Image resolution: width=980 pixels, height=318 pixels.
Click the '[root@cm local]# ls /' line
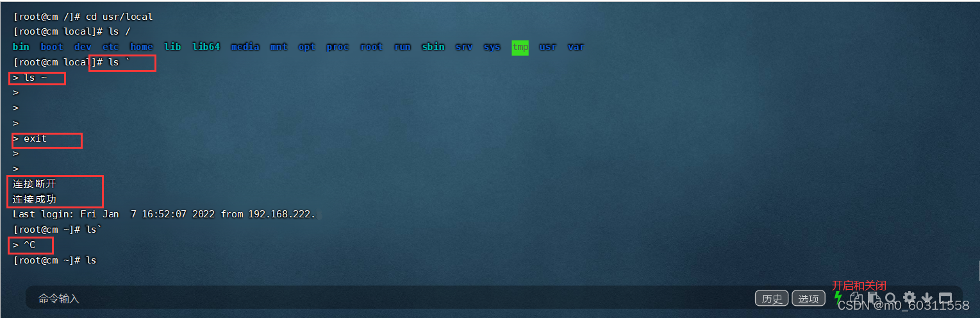click(x=72, y=31)
